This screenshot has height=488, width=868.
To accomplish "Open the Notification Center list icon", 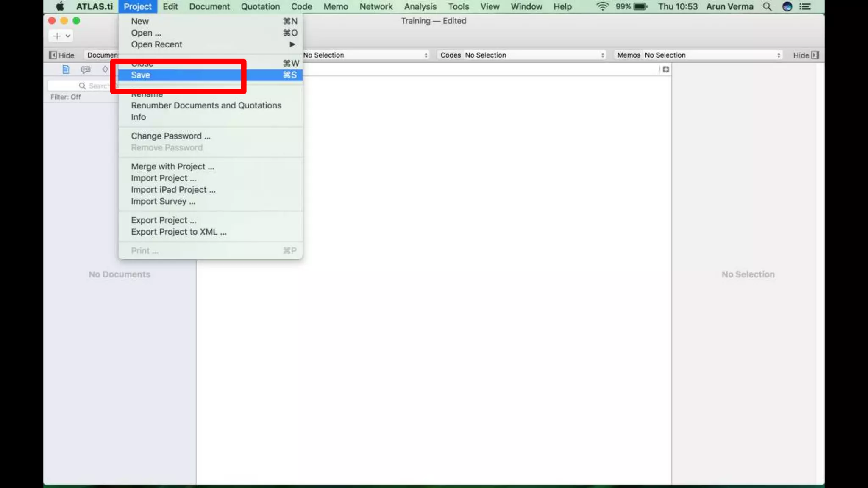I will [x=805, y=7].
